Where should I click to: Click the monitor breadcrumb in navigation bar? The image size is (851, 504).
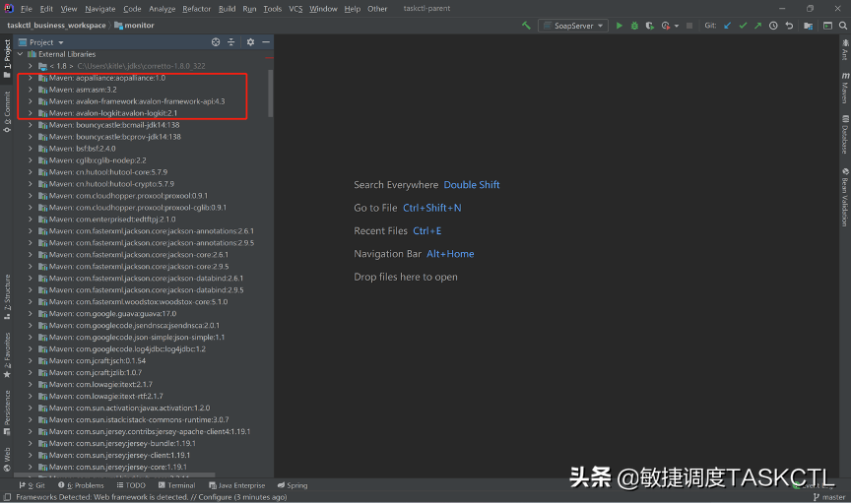[x=134, y=26]
